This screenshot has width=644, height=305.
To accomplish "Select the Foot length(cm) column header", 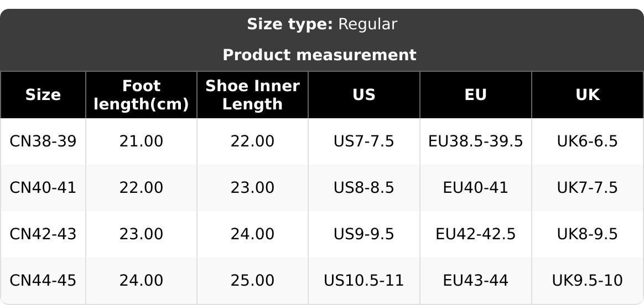I will point(141,95).
